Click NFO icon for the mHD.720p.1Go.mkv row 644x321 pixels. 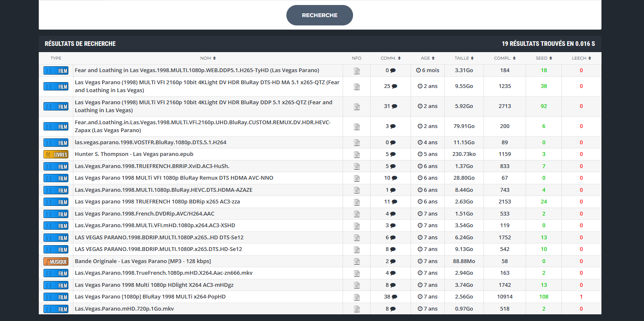coord(356,309)
